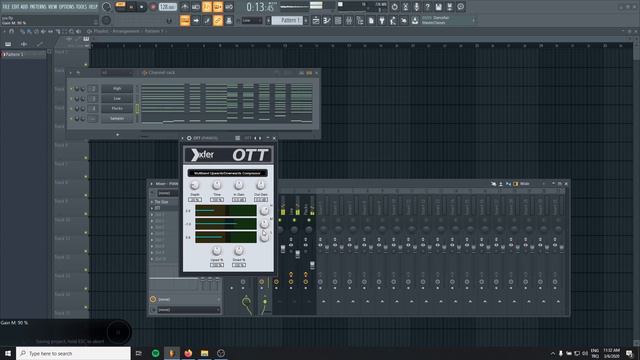The image size is (640, 360).
Task: Select the Sampler channel button
Action: (x=117, y=118)
